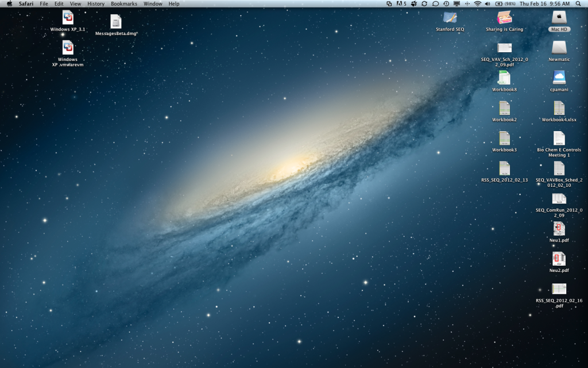Select the Stanford SEQ desktop icon
Screen dimensions: 588x368
450,17
